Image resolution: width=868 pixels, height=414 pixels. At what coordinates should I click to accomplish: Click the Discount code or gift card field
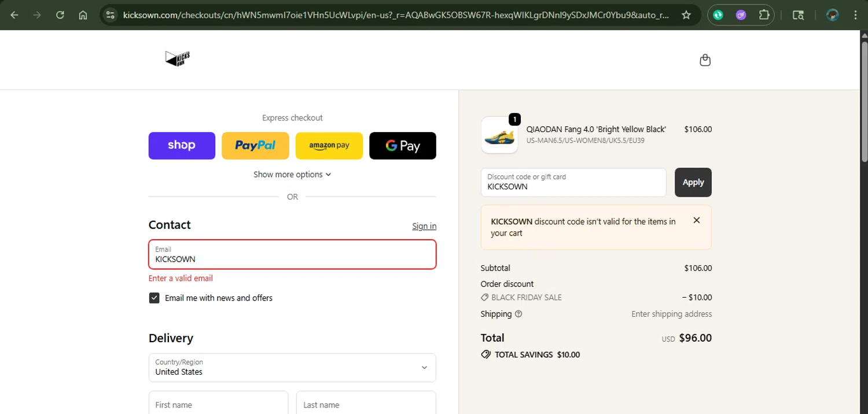click(573, 182)
